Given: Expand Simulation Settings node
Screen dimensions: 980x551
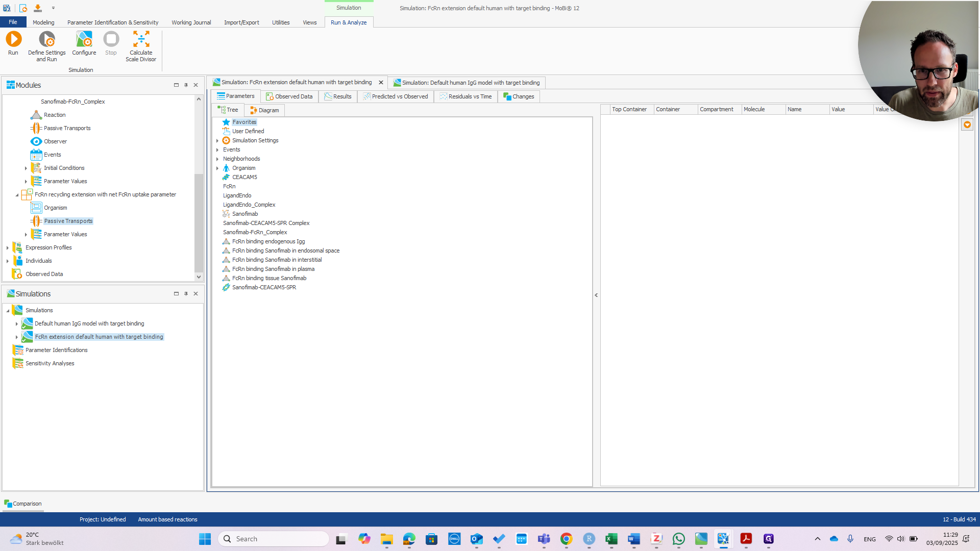Looking at the screenshot, I should (x=217, y=141).
